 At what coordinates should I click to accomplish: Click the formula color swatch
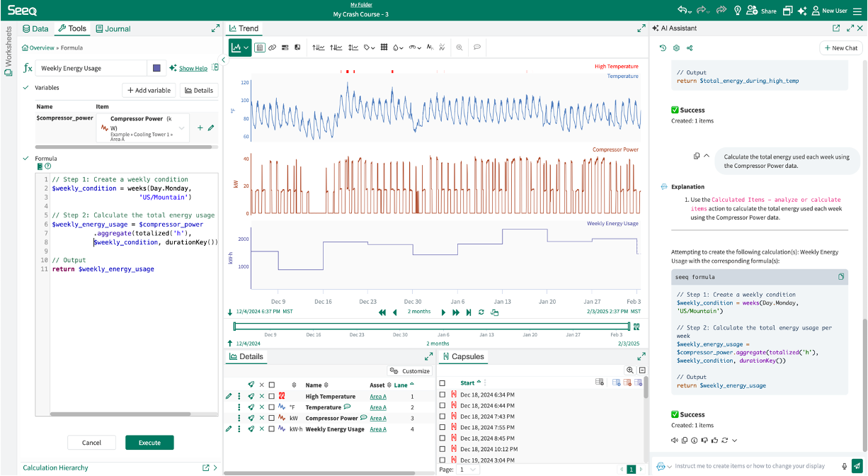[x=156, y=68]
